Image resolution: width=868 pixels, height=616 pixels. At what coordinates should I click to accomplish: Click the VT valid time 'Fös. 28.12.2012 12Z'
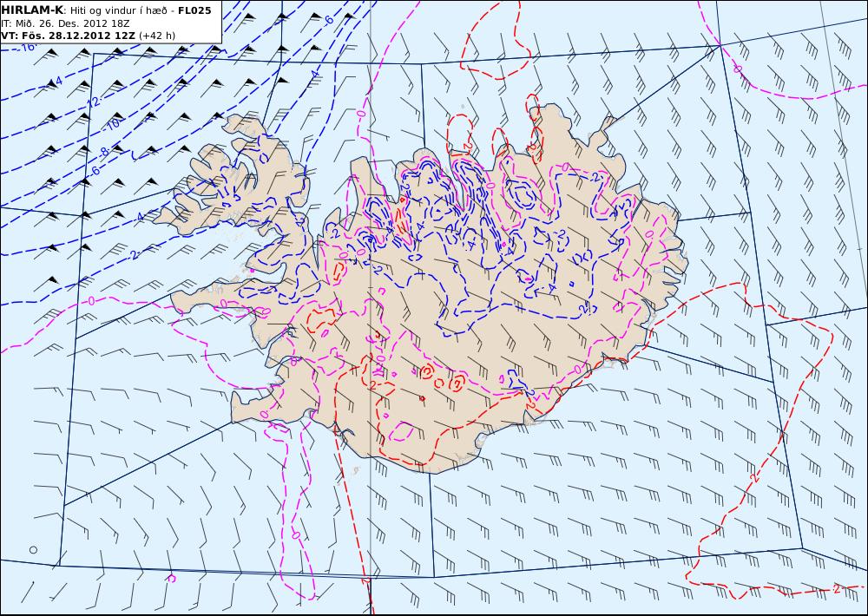click(77, 36)
